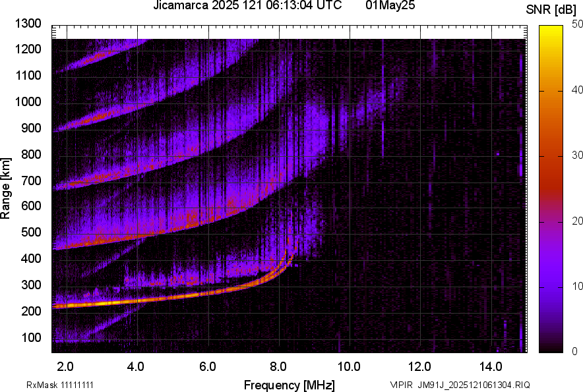Image resolution: width=583 pixels, height=392 pixels.
Task: Click frequency tick label 8.0
Action: click(x=278, y=367)
